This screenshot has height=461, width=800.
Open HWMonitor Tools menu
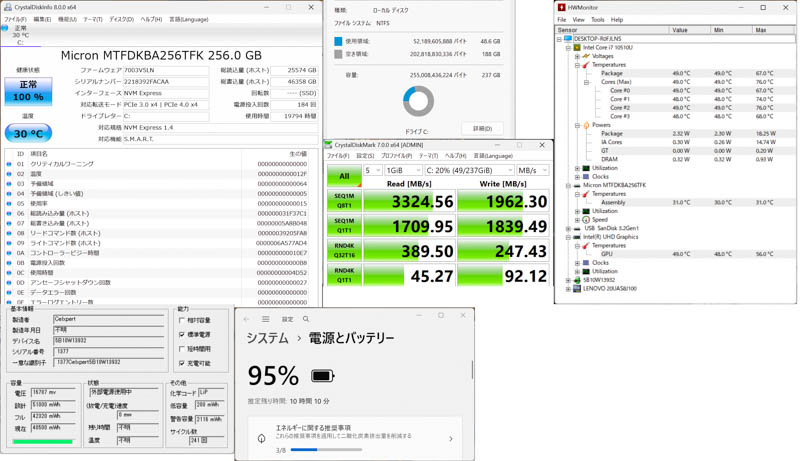pos(597,19)
